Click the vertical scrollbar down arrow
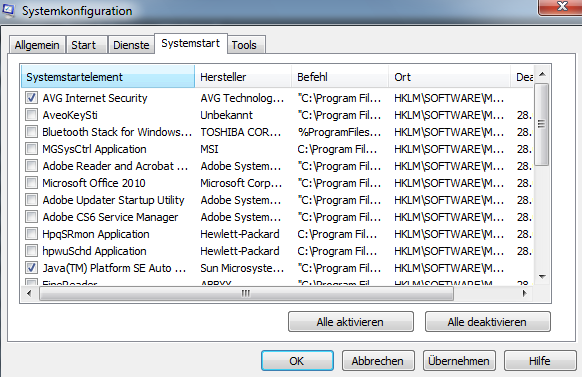 [542, 277]
